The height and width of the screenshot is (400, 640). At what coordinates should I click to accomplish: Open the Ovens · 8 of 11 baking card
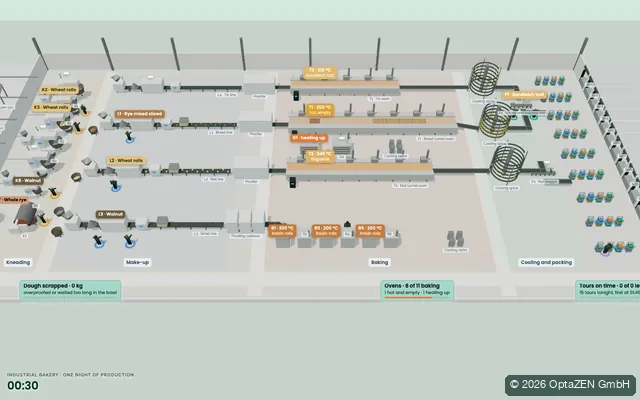tap(417, 290)
